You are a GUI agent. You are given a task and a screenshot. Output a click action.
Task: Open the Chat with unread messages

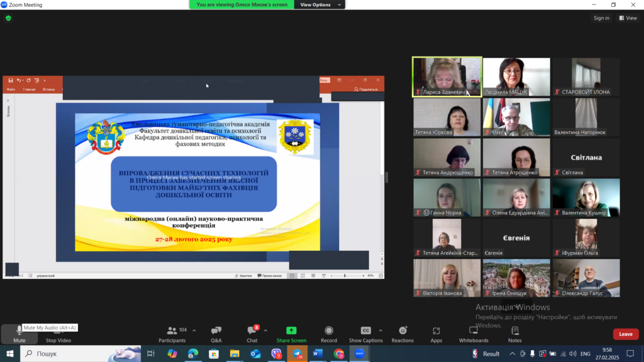point(252,334)
